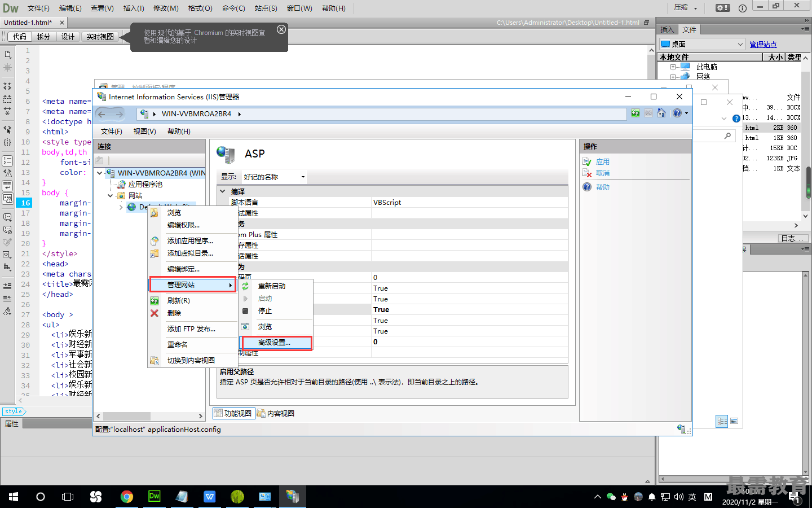This screenshot has height=508, width=812.
Task: Collapse the WIN-VVBMROA2BR4 server tree node
Action: pos(100,173)
